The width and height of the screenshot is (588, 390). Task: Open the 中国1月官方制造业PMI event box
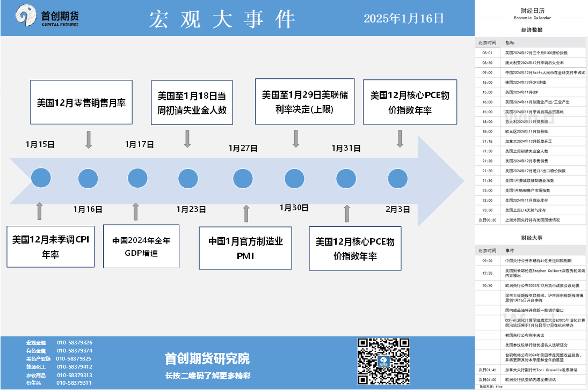(245, 248)
